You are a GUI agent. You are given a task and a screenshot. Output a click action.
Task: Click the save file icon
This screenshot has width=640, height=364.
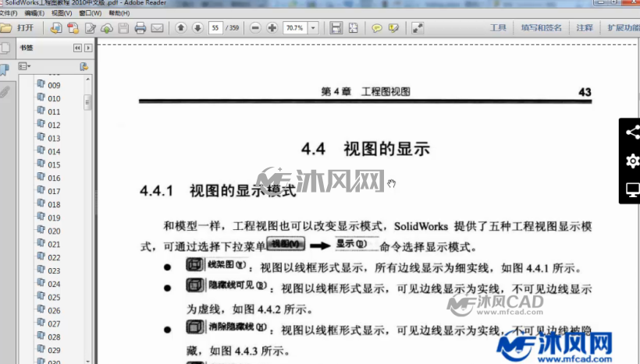pos(123,28)
